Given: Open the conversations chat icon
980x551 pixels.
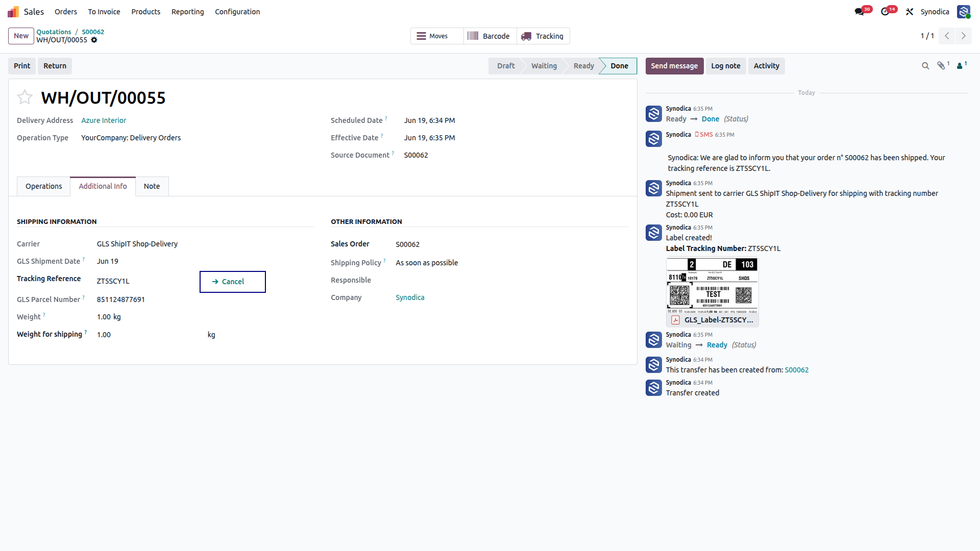Looking at the screenshot, I should pos(860,12).
